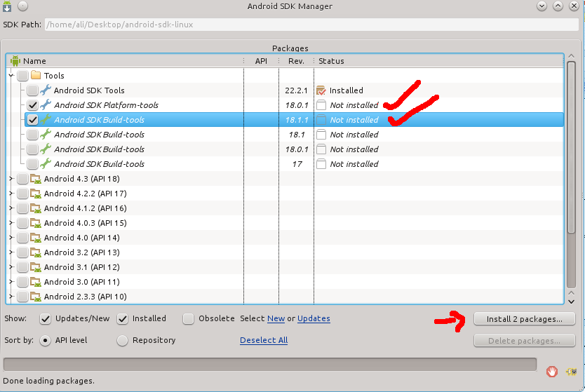The width and height of the screenshot is (585, 392).
Task: Click the SDK Manager download icon in title bar
Action: tap(7, 6)
